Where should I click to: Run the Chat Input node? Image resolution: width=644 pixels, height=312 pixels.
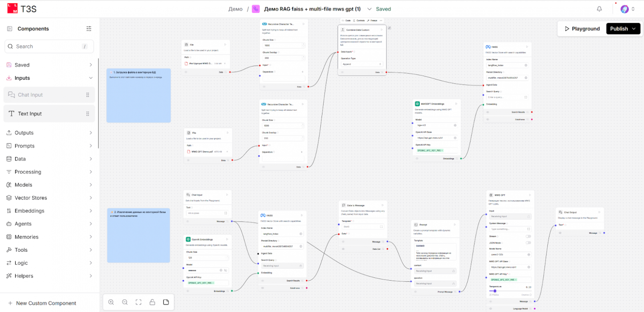click(x=227, y=195)
